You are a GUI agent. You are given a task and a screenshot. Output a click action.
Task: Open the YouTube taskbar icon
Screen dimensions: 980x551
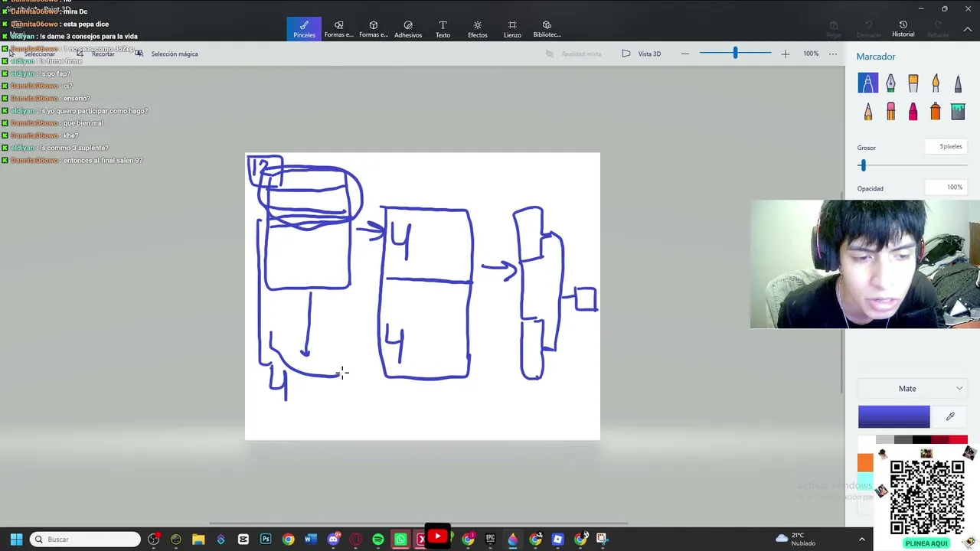437,536
